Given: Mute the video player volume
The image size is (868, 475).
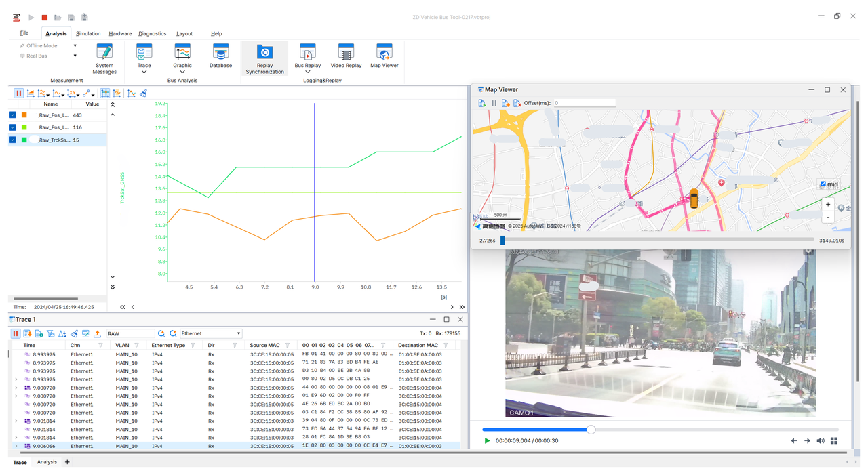Looking at the screenshot, I should coord(821,440).
